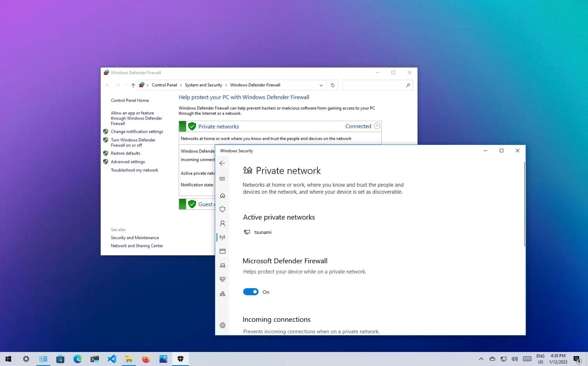588x366 pixels.
Task: Click the tsunami active private network
Action: click(x=262, y=232)
